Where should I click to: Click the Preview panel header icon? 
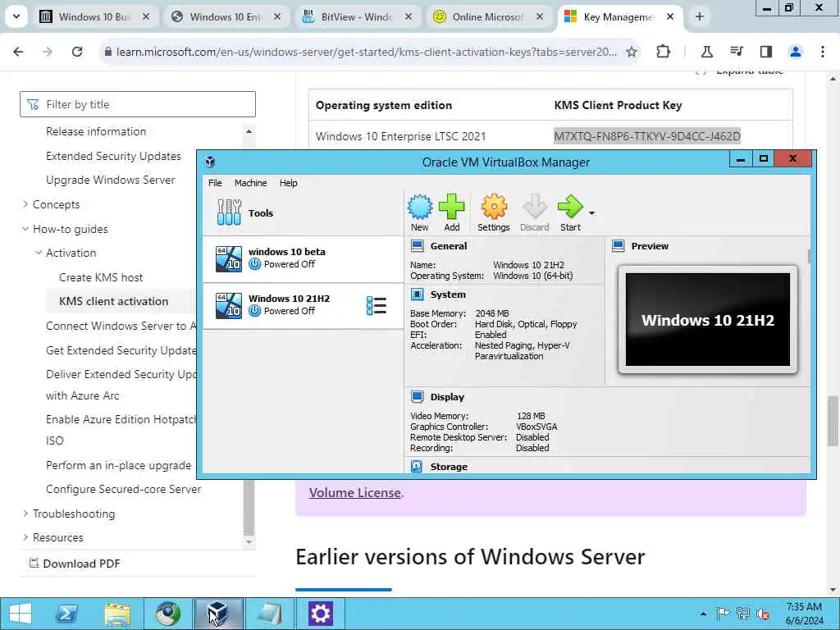[x=619, y=246]
